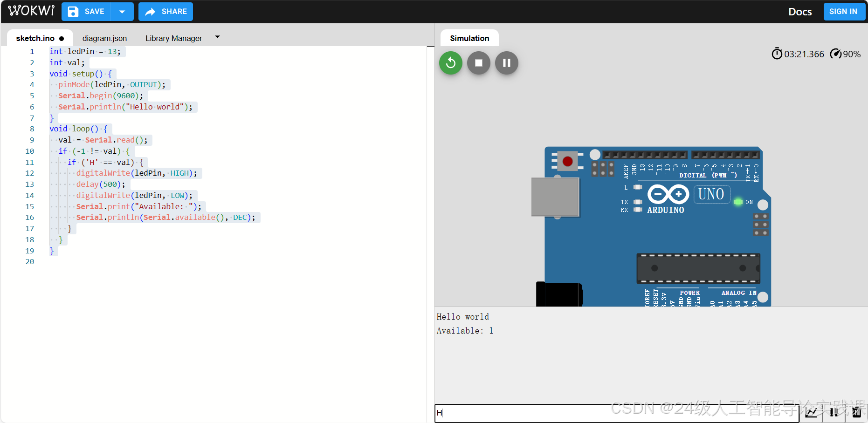Screen dimensions: 868x423
Task: Select the Simulation tab
Action: (x=469, y=38)
